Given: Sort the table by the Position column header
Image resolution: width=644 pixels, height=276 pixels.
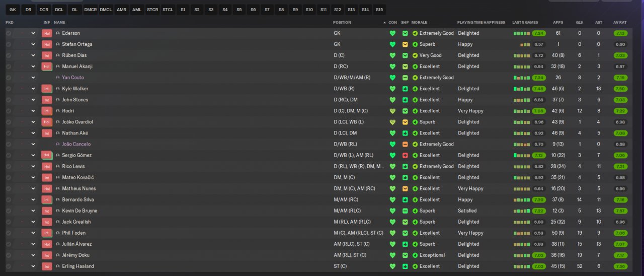Looking at the screenshot, I should click(342, 23).
